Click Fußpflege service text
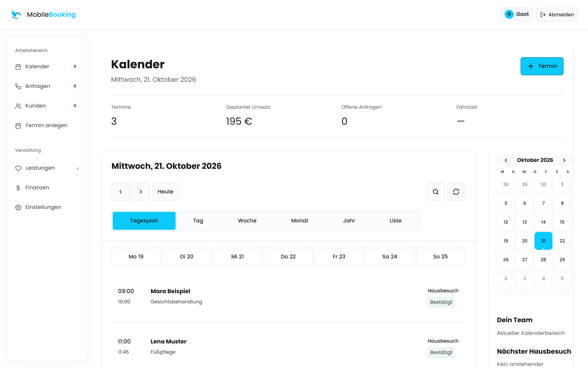588x368 pixels. point(163,352)
